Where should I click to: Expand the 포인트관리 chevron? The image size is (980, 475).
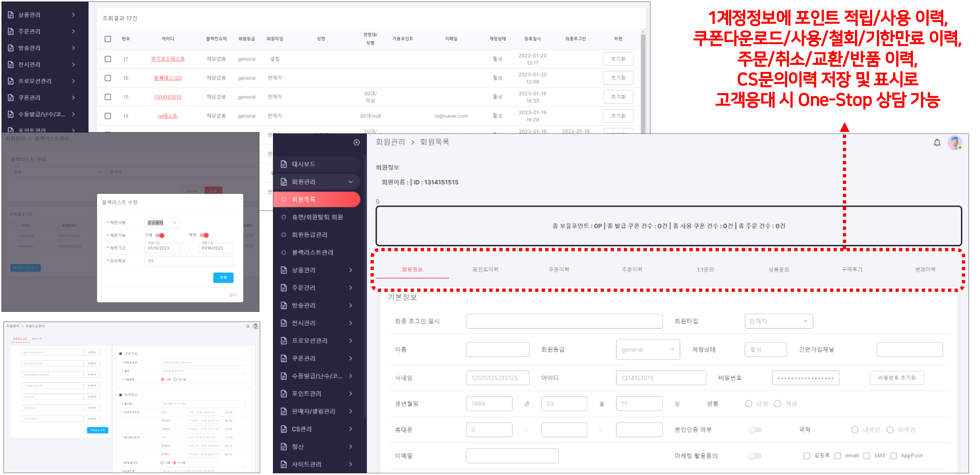click(351, 394)
